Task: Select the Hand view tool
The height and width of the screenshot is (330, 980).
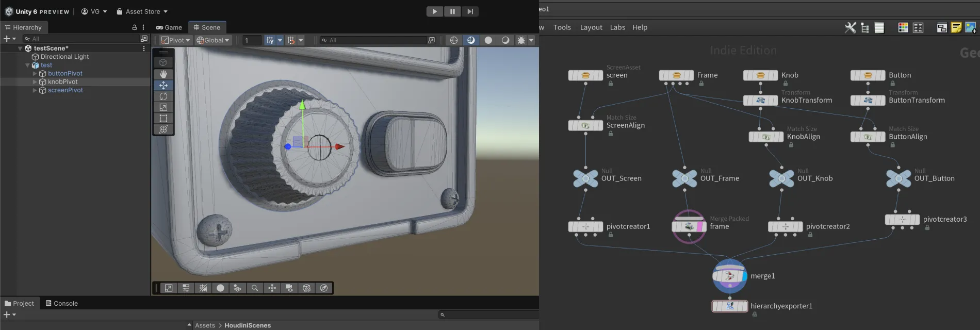Action: pyautogui.click(x=164, y=74)
